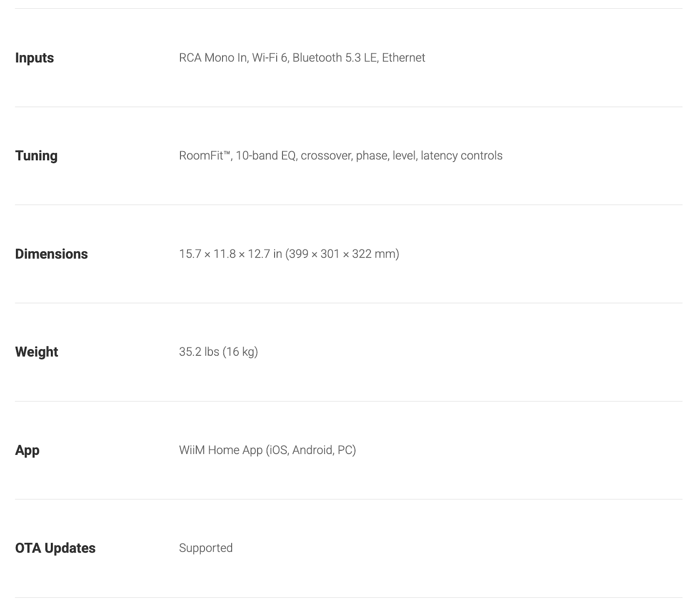This screenshot has height=614, width=700.
Task: Select the Bluetooth 5.3 LE text
Action: point(335,58)
